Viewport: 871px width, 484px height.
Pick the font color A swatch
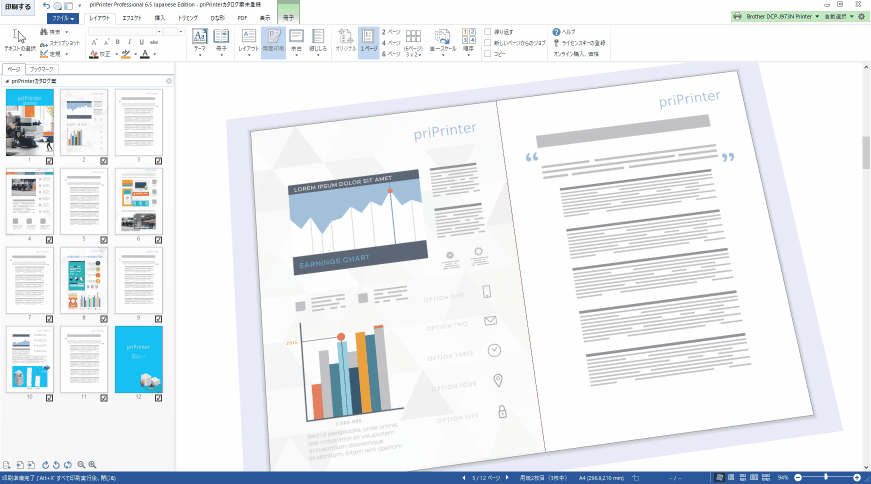click(x=145, y=54)
